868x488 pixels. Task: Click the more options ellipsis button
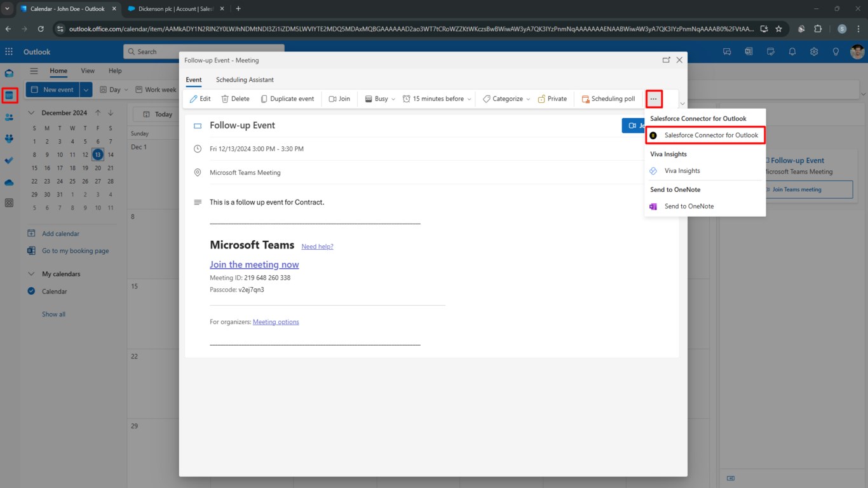click(x=653, y=98)
